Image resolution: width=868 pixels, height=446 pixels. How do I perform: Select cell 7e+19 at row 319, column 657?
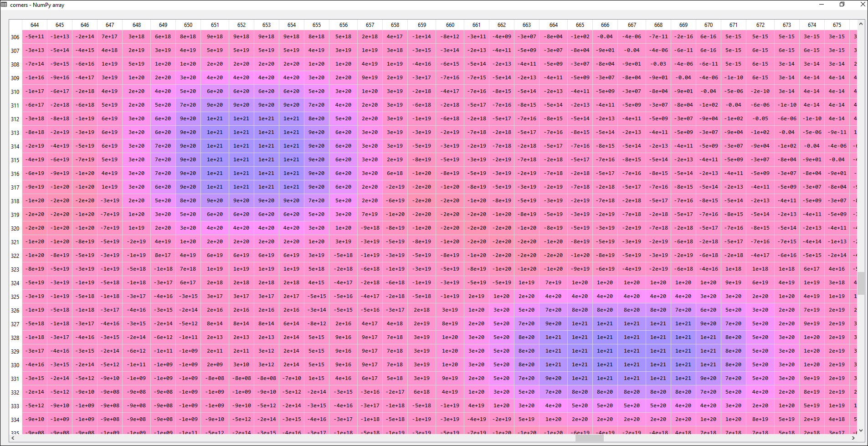point(370,214)
